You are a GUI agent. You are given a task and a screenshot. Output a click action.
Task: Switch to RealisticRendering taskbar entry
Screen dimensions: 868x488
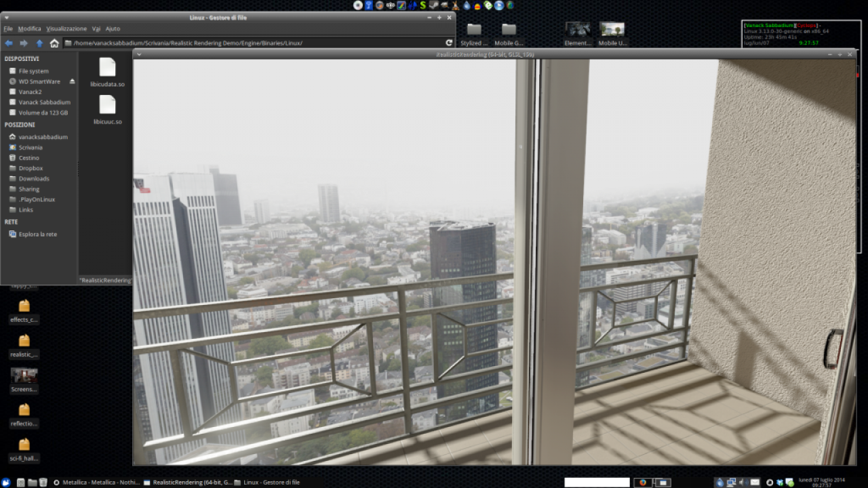(188, 483)
